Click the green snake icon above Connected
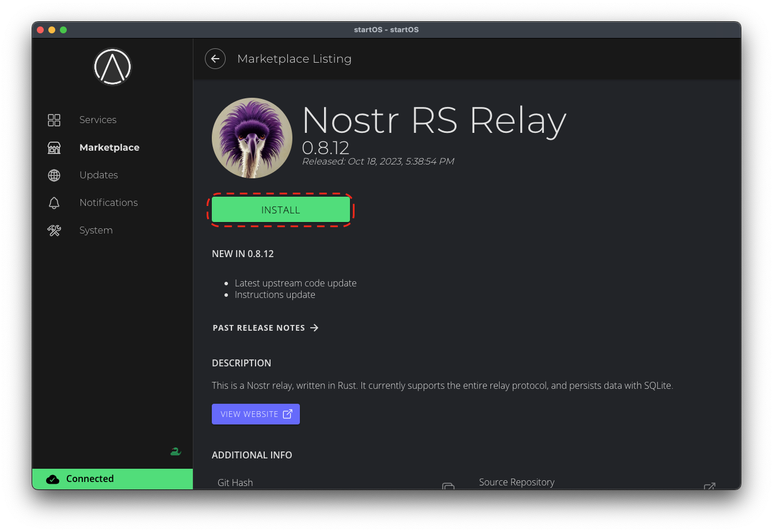 click(x=176, y=452)
